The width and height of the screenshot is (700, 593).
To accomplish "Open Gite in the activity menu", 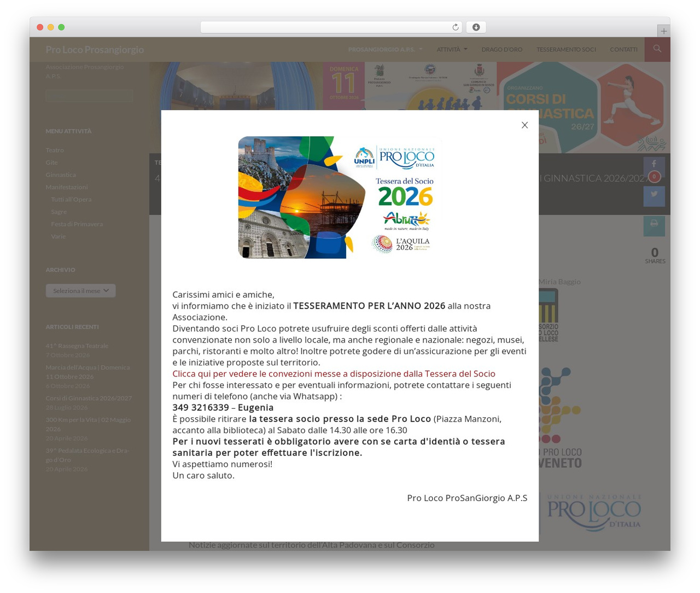I will pyautogui.click(x=51, y=162).
